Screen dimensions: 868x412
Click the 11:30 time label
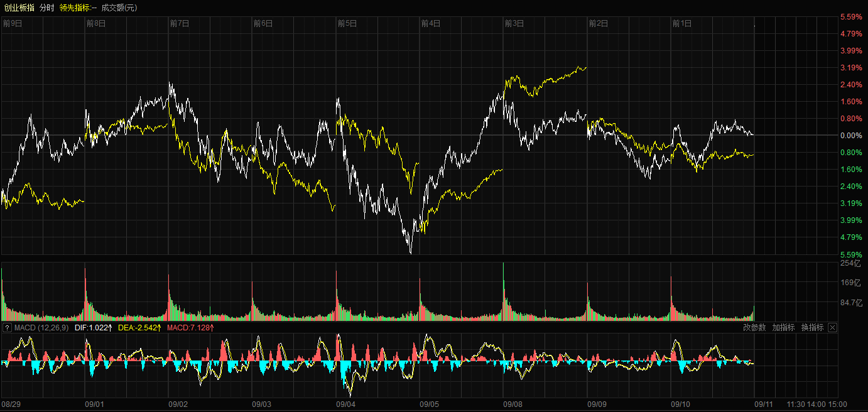coord(796,404)
